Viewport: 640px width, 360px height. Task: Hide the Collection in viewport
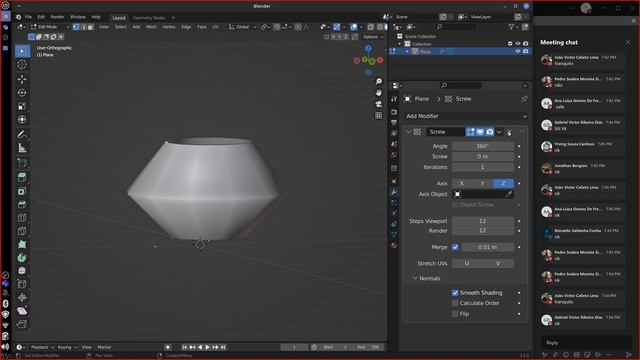coord(518,44)
